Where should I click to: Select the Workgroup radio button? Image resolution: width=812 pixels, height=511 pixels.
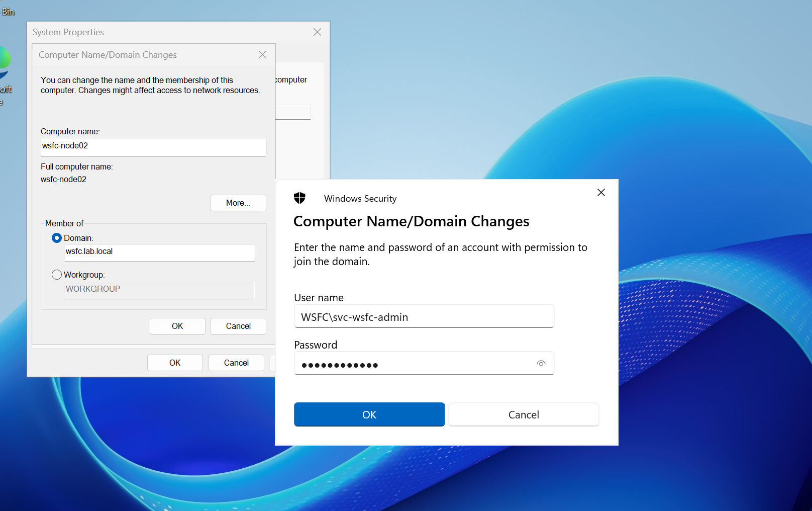[57, 275]
